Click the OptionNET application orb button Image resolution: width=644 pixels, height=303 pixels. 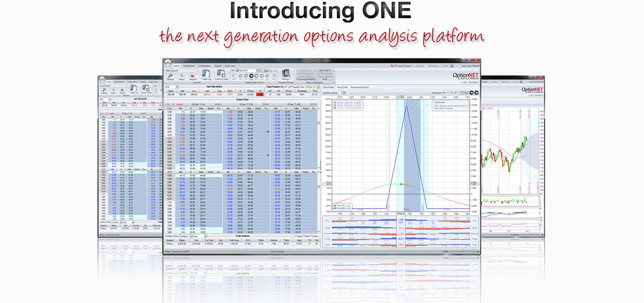[168, 63]
